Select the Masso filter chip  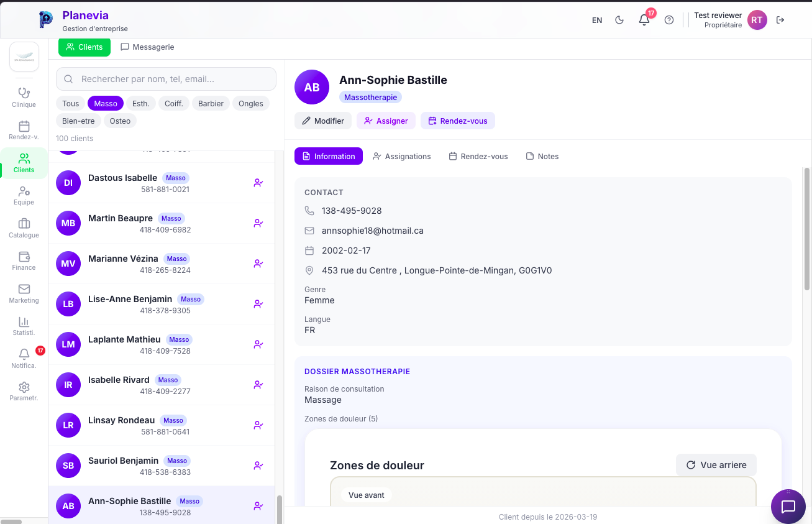tap(106, 103)
